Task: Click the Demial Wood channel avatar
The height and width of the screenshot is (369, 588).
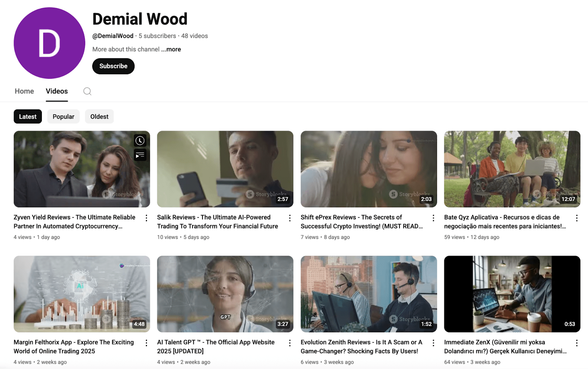Action: coord(49,43)
